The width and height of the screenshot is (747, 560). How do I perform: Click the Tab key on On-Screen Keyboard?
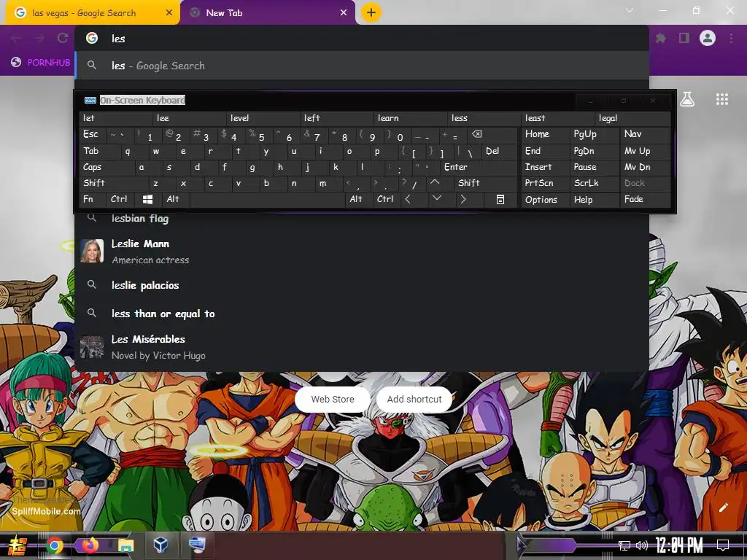(x=99, y=151)
